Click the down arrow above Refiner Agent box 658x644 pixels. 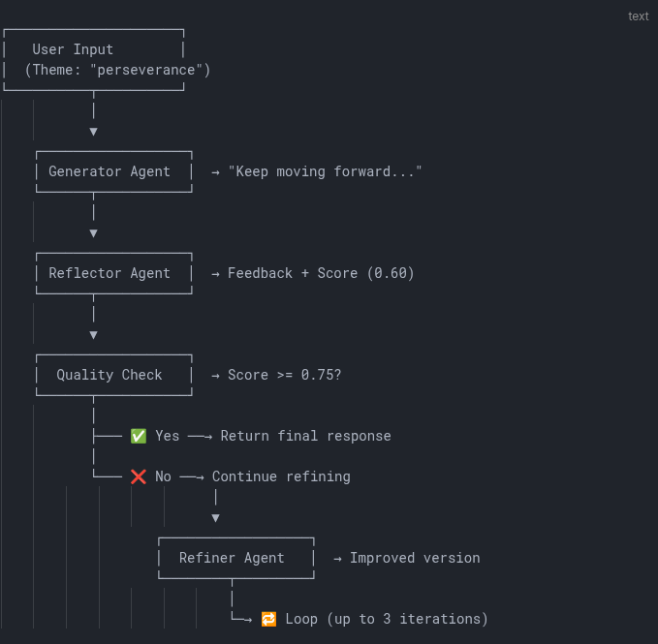click(x=215, y=517)
